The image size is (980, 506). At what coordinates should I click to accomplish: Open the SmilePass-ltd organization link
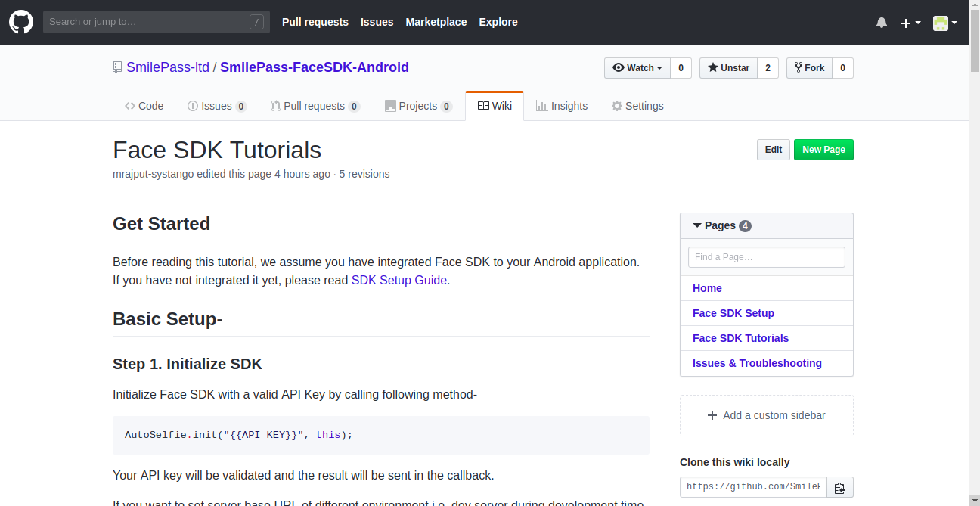click(x=168, y=67)
